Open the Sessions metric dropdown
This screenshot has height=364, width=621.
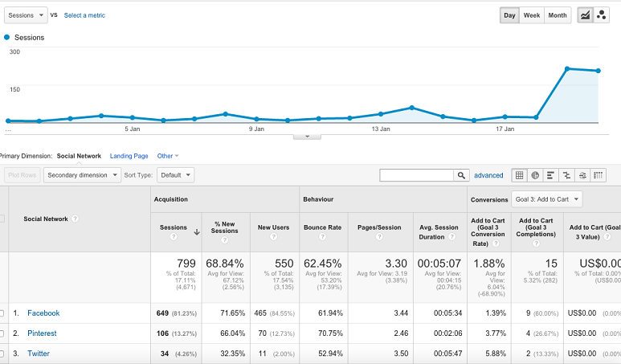click(x=25, y=15)
